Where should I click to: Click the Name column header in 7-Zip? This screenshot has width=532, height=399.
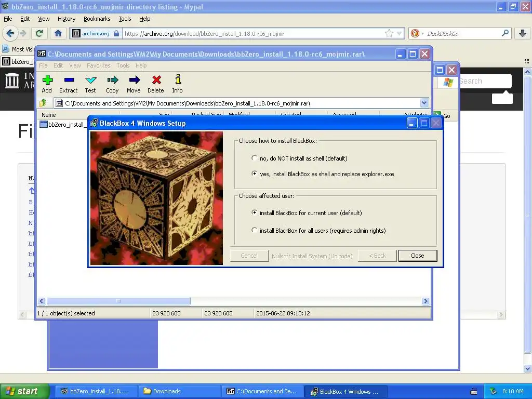(78, 114)
